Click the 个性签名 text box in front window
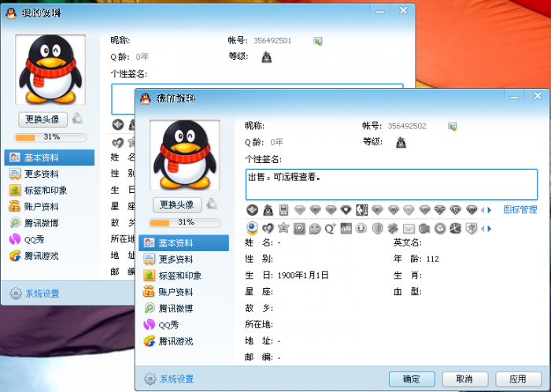This screenshot has width=551, height=392. (391, 184)
